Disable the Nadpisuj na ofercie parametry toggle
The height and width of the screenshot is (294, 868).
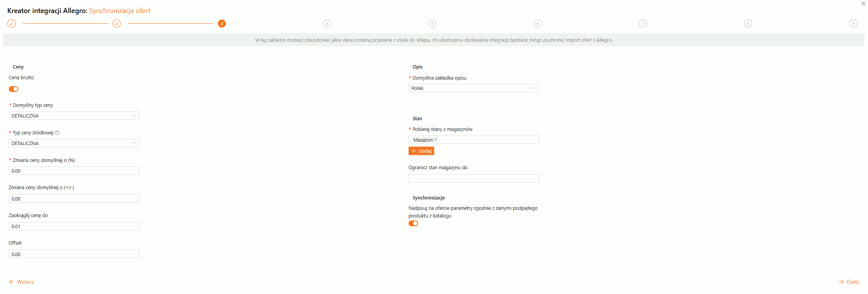point(413,224)
